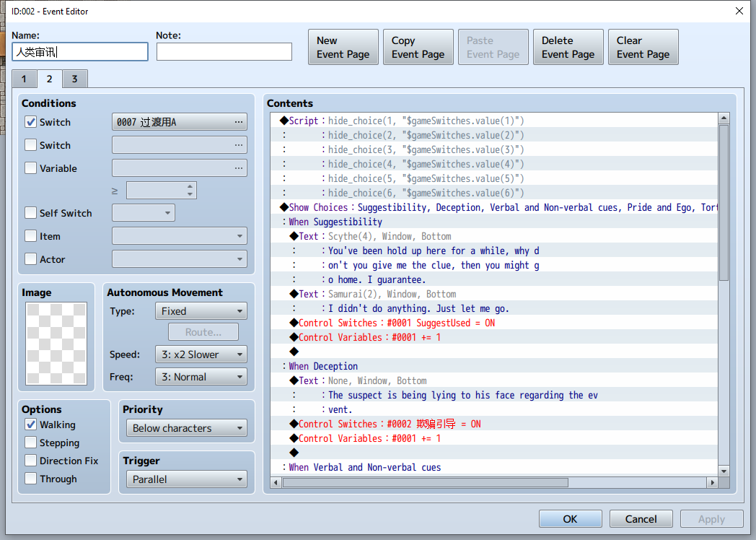The image size is (756, 540).
Task: Open the Priority dropdown
Action: point(187,428)
